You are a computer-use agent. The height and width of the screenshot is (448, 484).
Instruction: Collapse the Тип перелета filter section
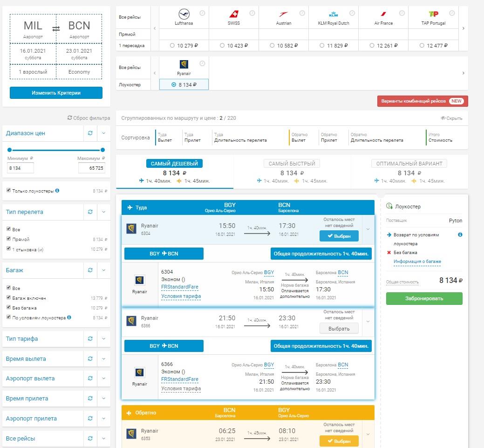(104, 212)
